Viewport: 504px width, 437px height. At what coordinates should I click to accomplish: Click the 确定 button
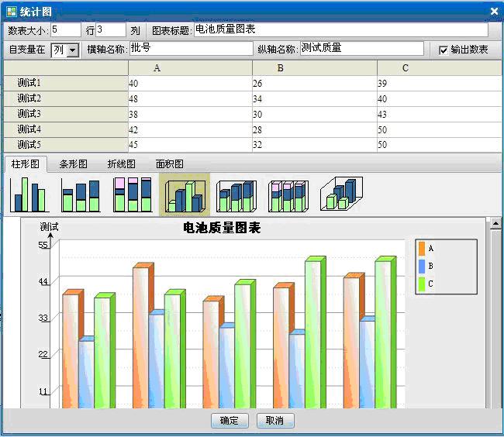[230, 420]
